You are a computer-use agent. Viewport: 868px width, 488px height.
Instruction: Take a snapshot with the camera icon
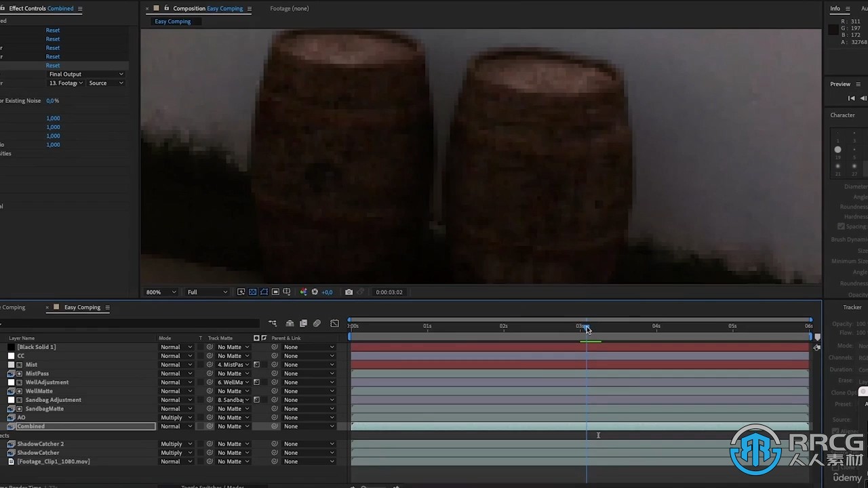click(349, 292)
